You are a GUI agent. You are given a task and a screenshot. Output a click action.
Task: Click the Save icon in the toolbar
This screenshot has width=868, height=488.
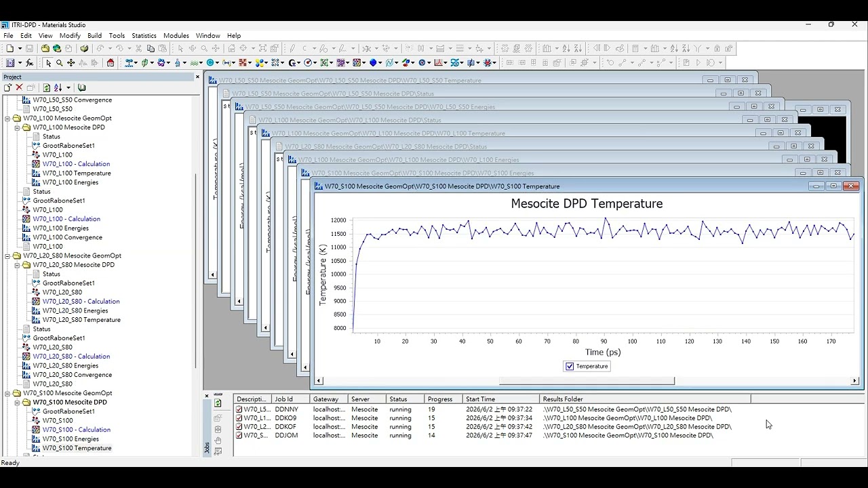pos(29,48)
